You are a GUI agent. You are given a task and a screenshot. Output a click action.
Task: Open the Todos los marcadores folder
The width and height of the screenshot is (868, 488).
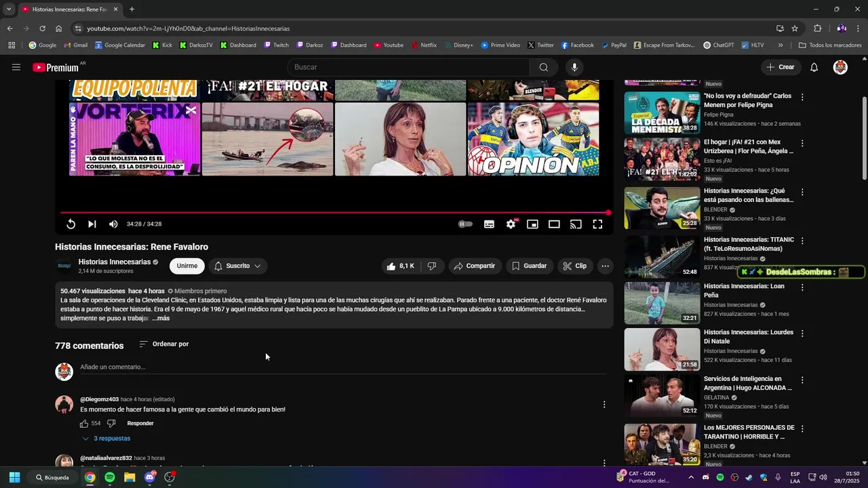[830, 45]
